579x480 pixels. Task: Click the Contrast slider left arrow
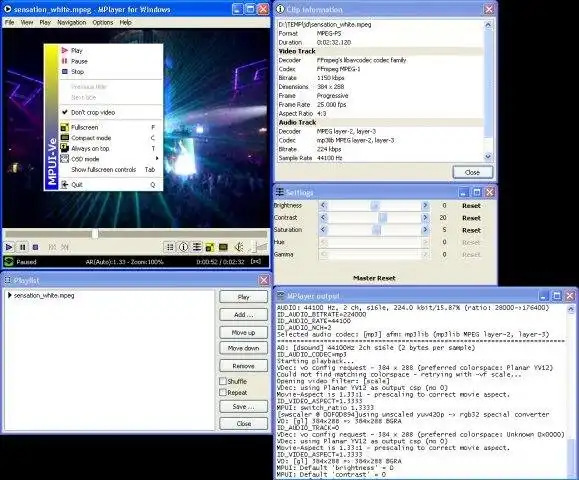pyautogui.click(x=323, y=217)
